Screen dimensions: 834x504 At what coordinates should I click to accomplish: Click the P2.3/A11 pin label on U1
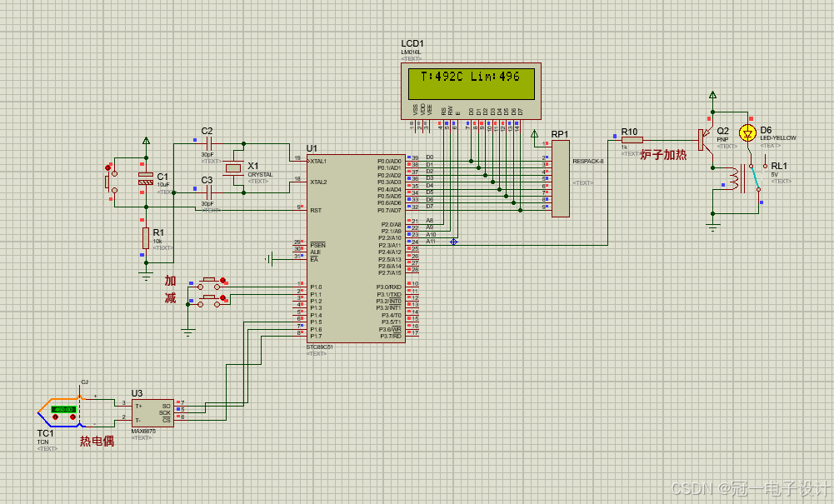[x=390, y=245]
